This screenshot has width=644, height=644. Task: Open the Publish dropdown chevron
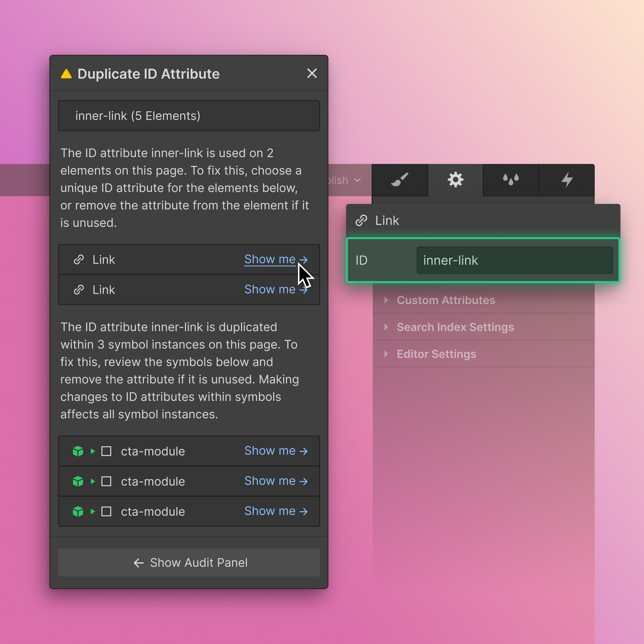[x=357, y=180]
